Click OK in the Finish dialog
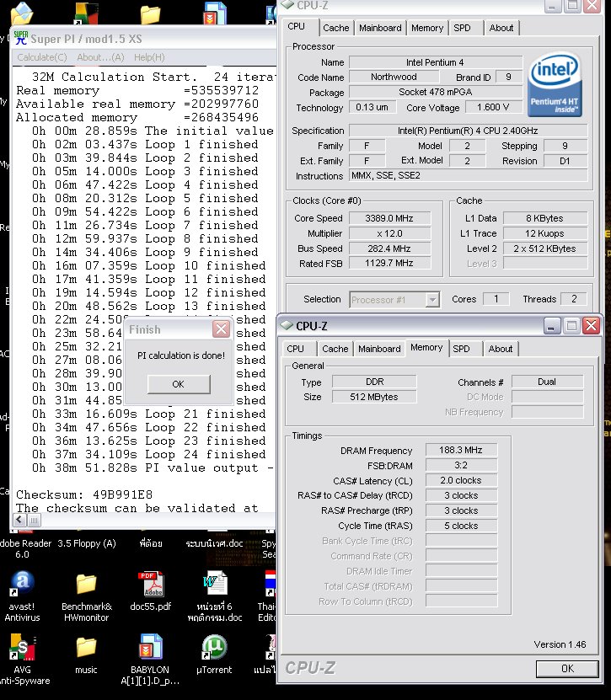Screen dimensions: 611x700 [178, 384]
